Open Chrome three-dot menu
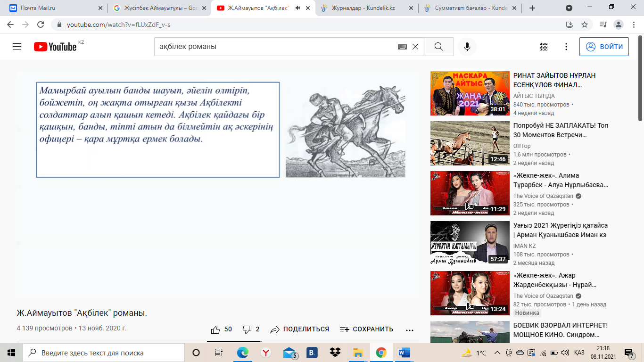The width and height of the screenshot is (644, 362). click(x=634, y=25)
